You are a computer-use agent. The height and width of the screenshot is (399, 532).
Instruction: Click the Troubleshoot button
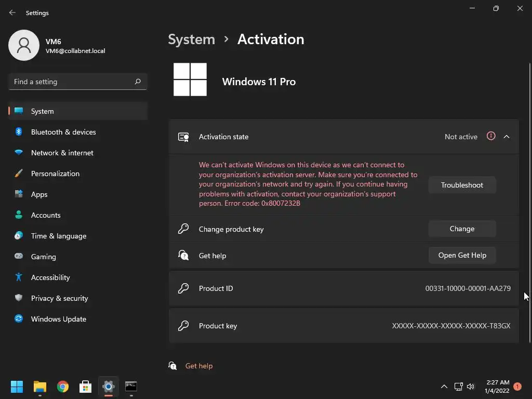pyautogui.click(x=462, y=185)
